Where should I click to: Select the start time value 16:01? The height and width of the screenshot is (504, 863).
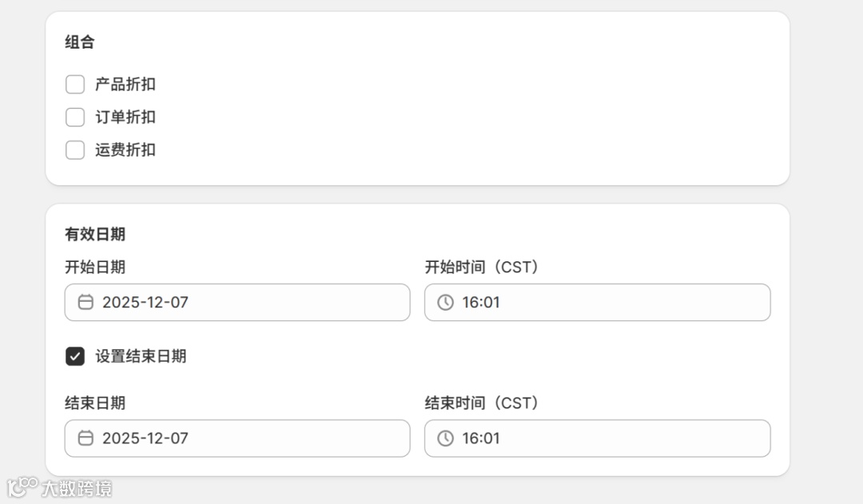coord(481,302)
